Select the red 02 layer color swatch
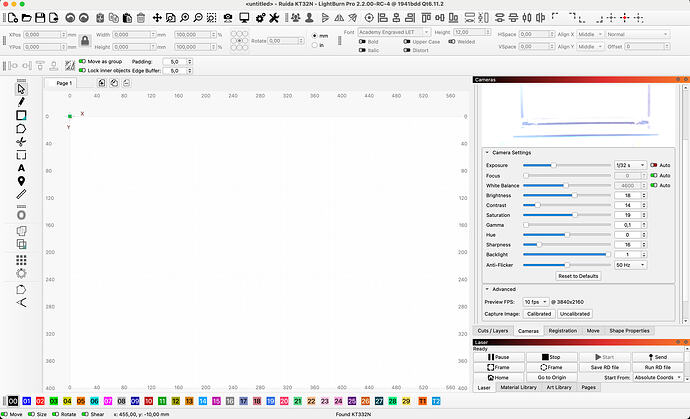Viewport: 690px width, 419px height. (x=40, y=401)
